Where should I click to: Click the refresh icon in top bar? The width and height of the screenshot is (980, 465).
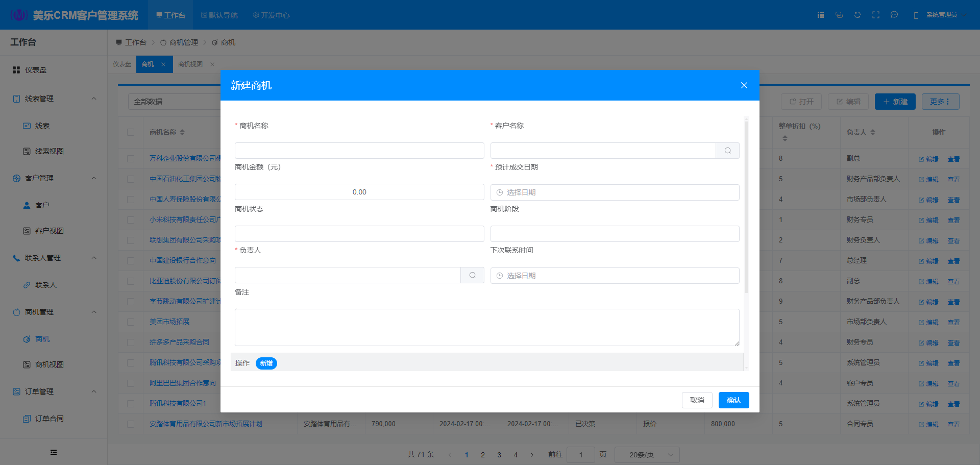(x=857, y=15)
